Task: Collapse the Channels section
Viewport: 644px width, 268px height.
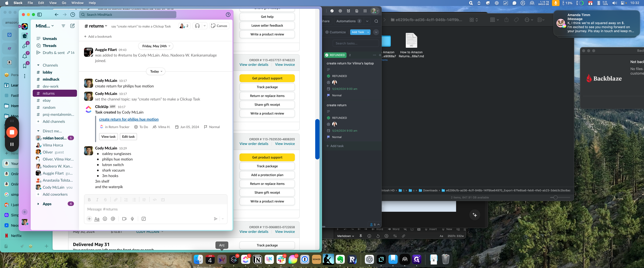Action: click(38, 65)
